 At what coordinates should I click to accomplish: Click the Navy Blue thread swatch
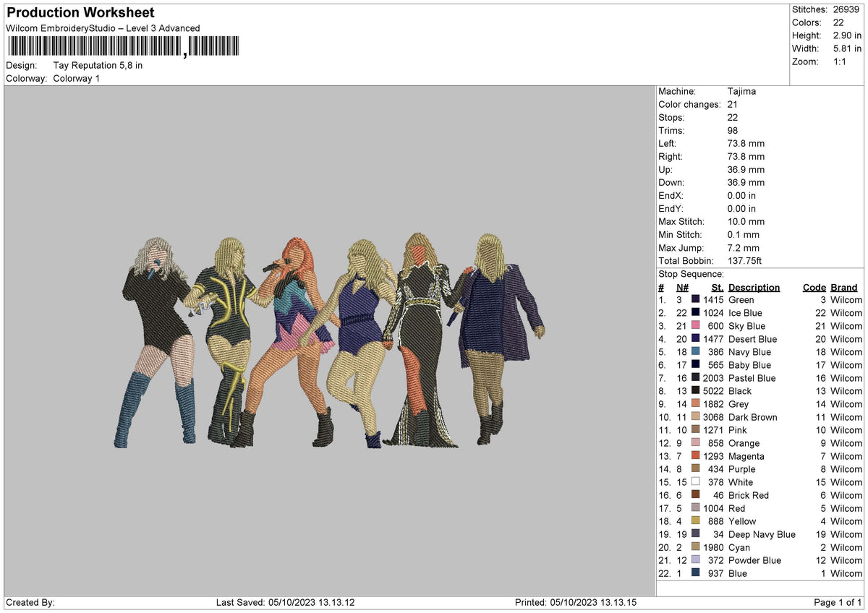(x=696, y=352)
